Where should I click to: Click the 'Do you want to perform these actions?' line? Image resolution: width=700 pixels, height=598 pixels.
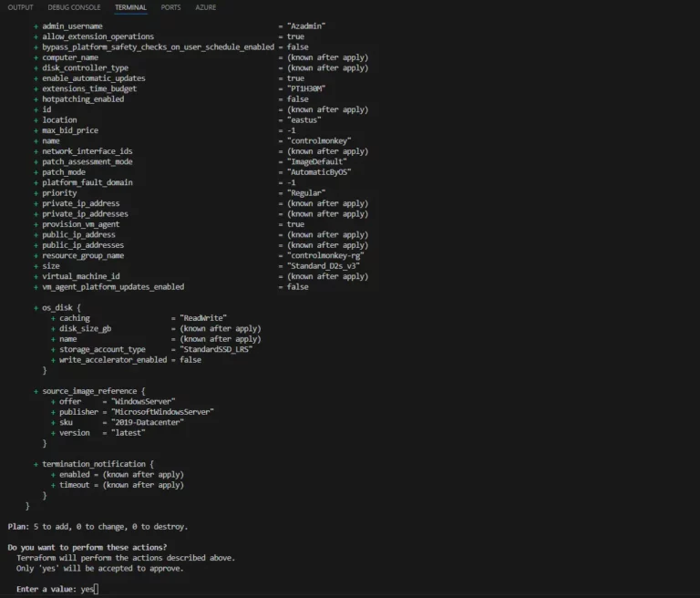[x=87, y=547]
